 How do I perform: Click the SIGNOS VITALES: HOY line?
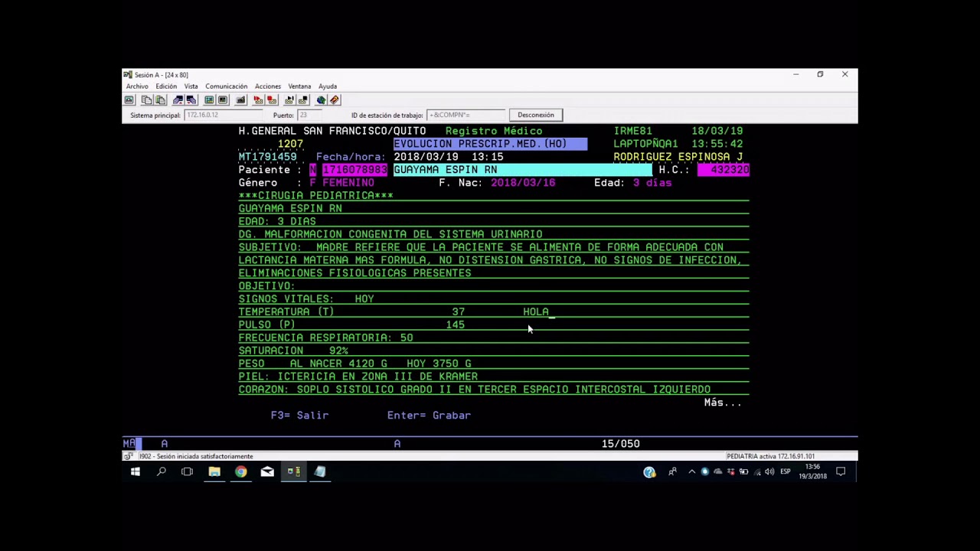point(493,298)
